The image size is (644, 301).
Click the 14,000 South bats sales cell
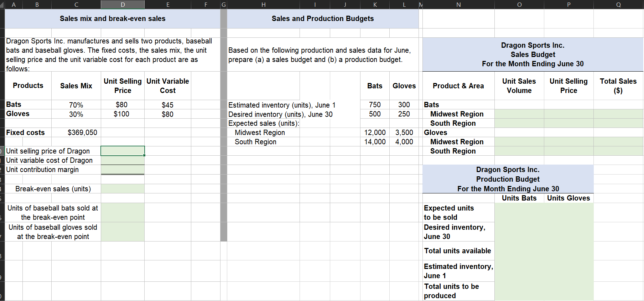[375, 142]
